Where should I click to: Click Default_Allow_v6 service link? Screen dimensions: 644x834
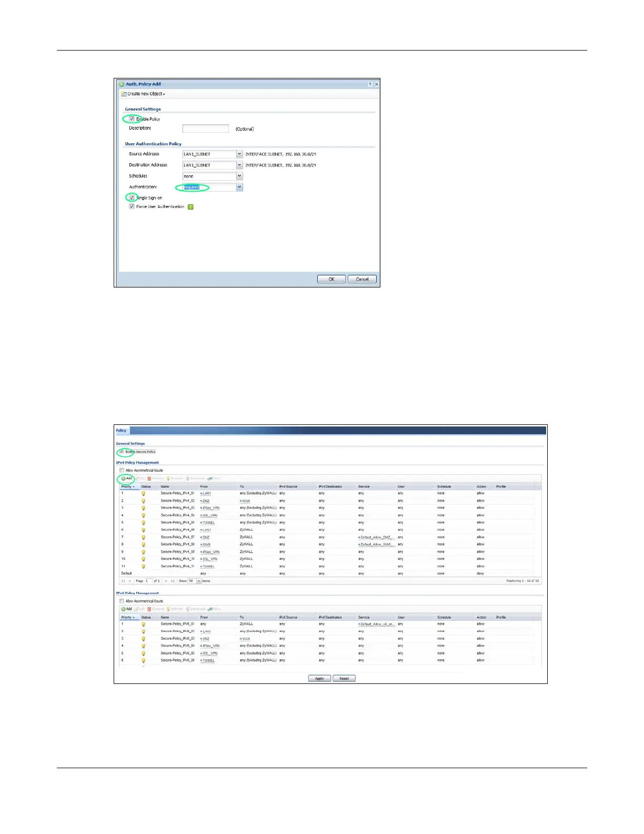click(x=377, y=624)
